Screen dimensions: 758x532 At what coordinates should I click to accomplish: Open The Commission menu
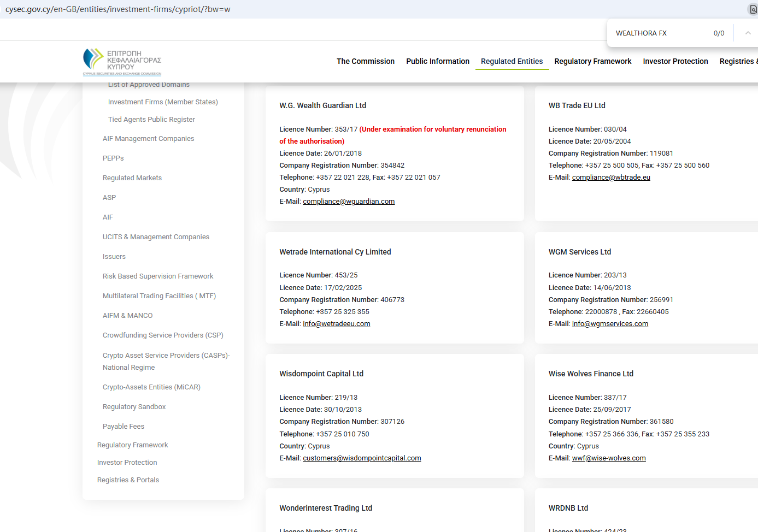pyautogui.click(x=365, y=61)
